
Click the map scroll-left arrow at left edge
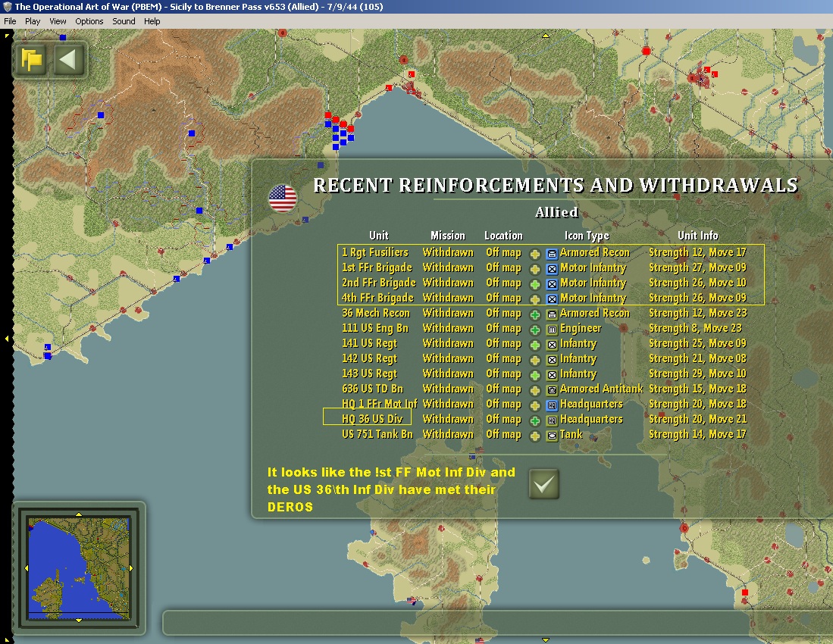[x=6, y=338]
